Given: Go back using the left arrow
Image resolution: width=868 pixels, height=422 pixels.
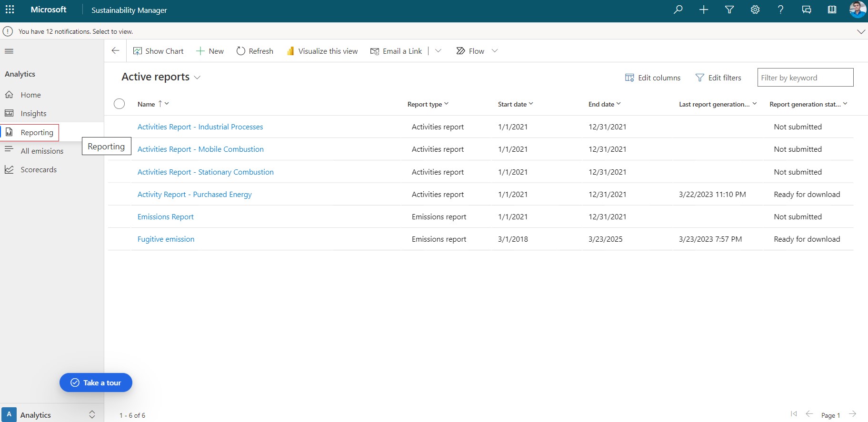Looking at the screenshot, I should (115, 51).
